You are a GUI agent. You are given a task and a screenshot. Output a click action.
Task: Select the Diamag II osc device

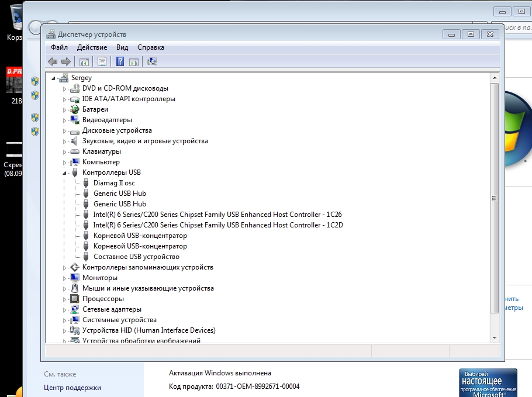pyautogui.click(x=115, y=183)
